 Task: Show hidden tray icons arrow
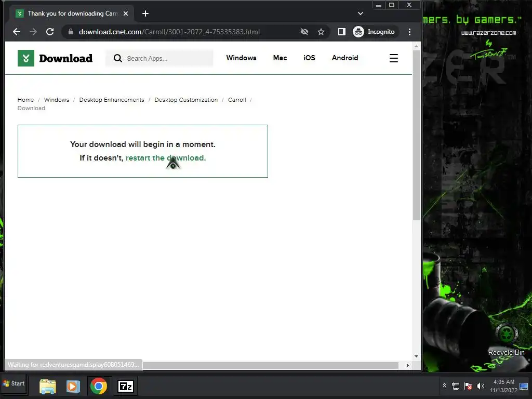tap(444, 385)
